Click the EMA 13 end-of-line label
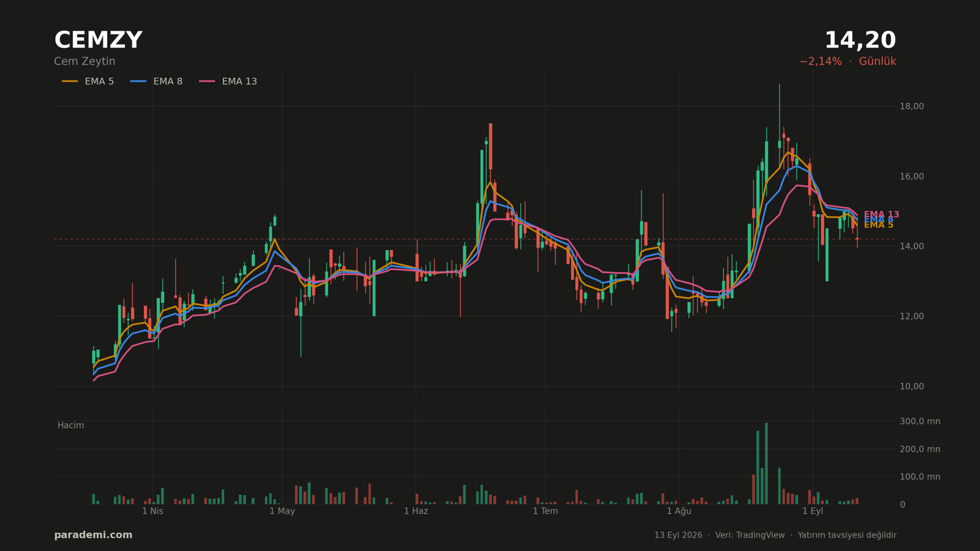 point(881,215)
